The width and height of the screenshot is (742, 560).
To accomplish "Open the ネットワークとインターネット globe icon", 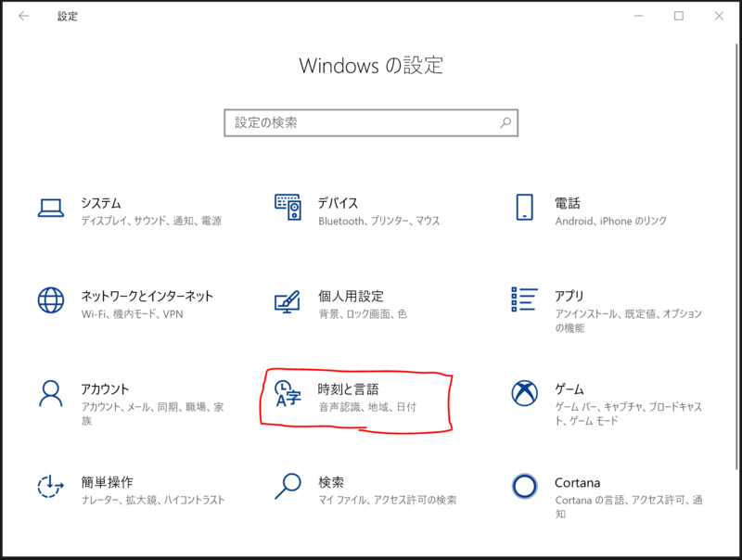I will [51, 299].
